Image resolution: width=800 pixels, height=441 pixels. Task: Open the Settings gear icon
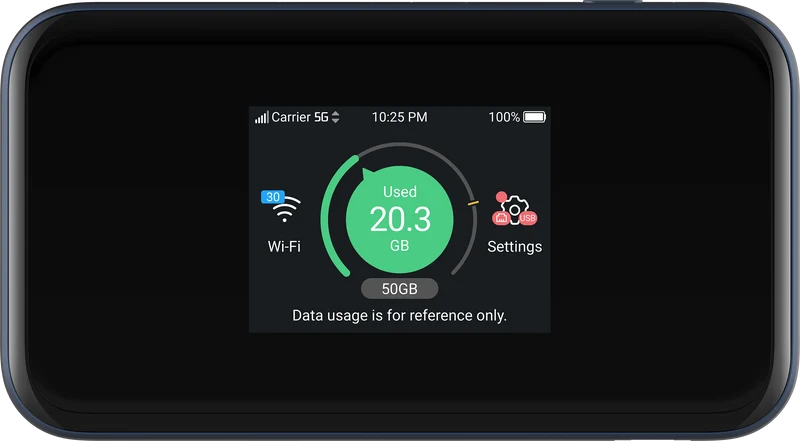click(514, 209)
